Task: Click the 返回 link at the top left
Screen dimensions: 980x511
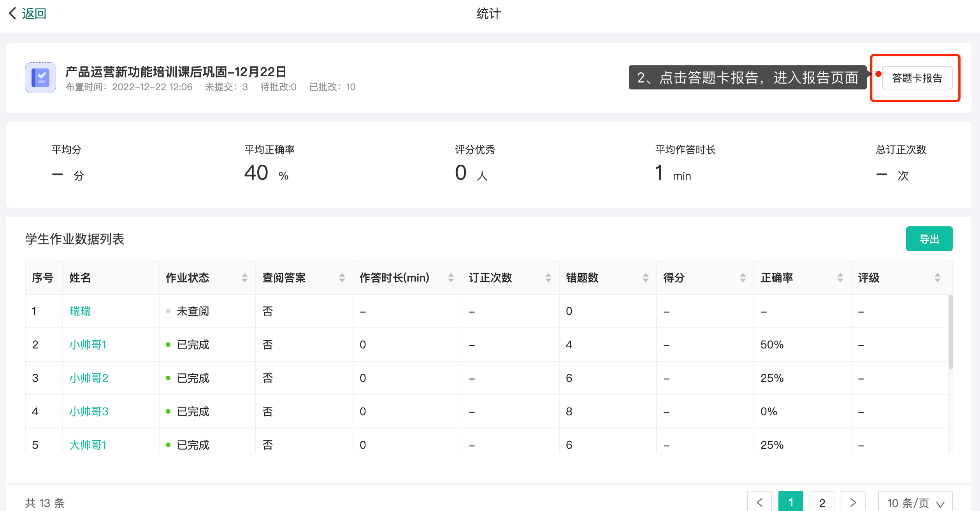Action: [x=34, y=14]
